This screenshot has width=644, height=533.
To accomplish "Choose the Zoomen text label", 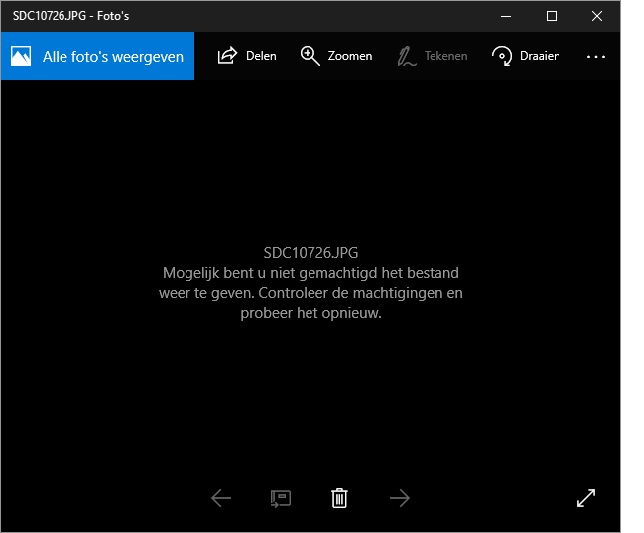I will [x=350, y=56].
